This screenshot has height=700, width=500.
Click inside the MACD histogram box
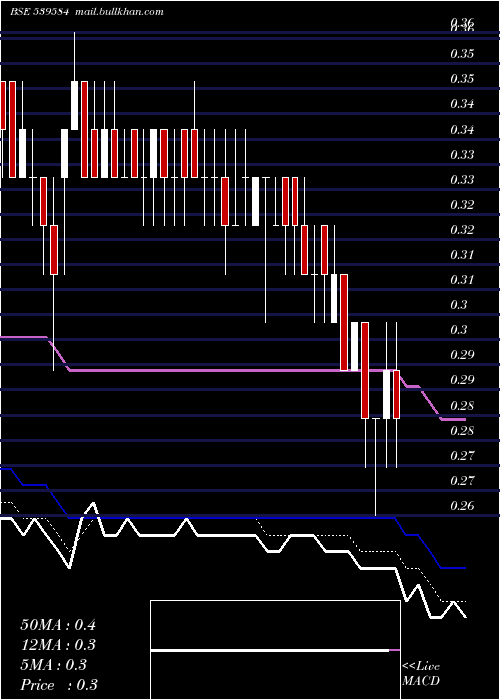[275, 650]
